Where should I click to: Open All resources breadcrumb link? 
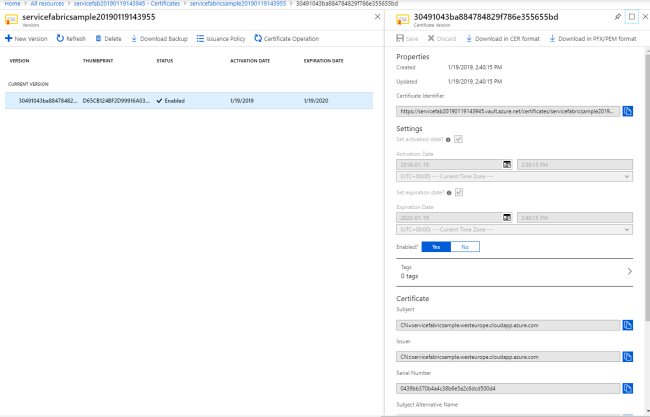(47, 3)
